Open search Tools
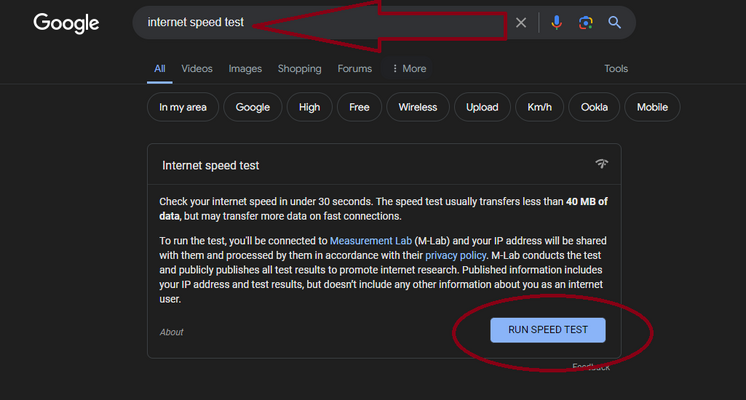The width and height of the screenshot is (746, 400). tap(616, 68)
